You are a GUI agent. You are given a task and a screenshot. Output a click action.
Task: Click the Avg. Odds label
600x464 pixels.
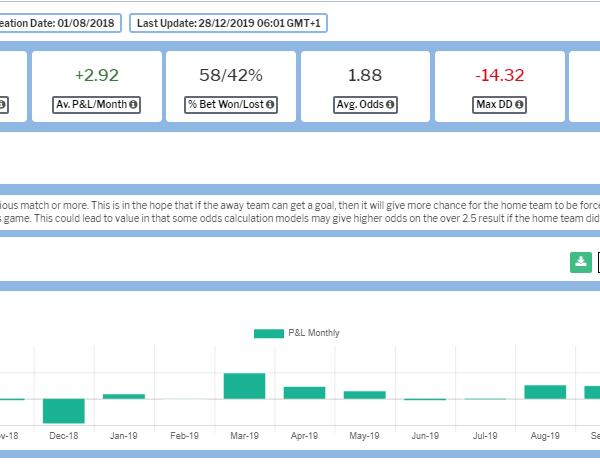pos(359,104)
